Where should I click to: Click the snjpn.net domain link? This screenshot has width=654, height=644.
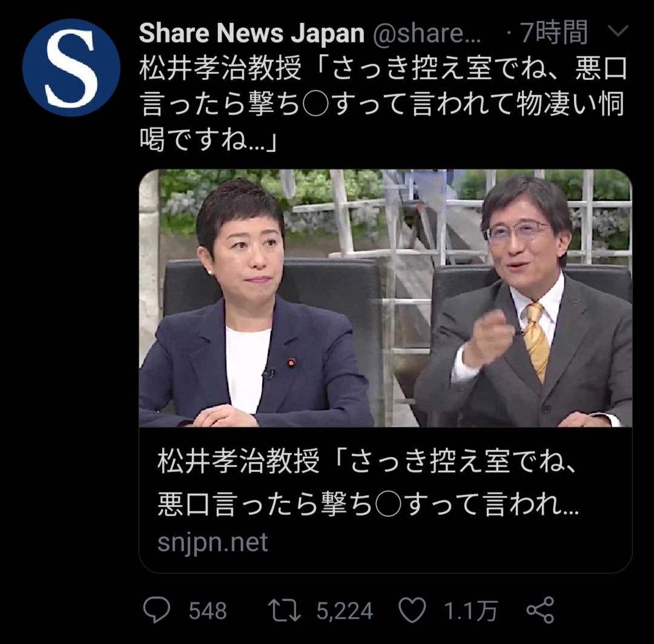[213, 543]
